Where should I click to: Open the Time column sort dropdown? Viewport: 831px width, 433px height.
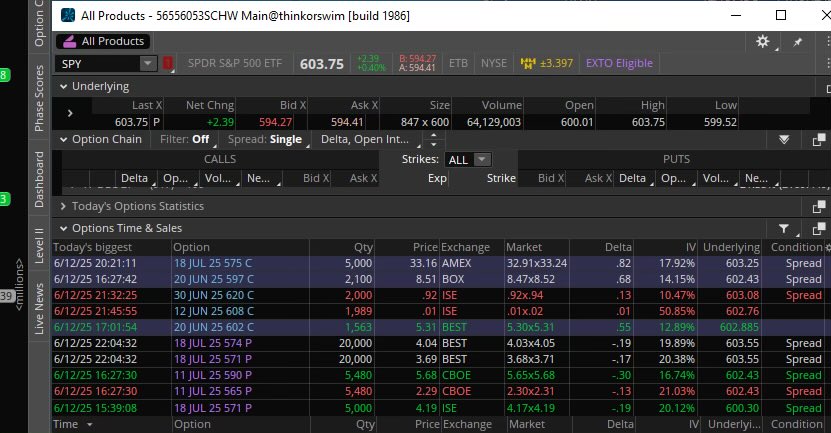coord(90,425)
